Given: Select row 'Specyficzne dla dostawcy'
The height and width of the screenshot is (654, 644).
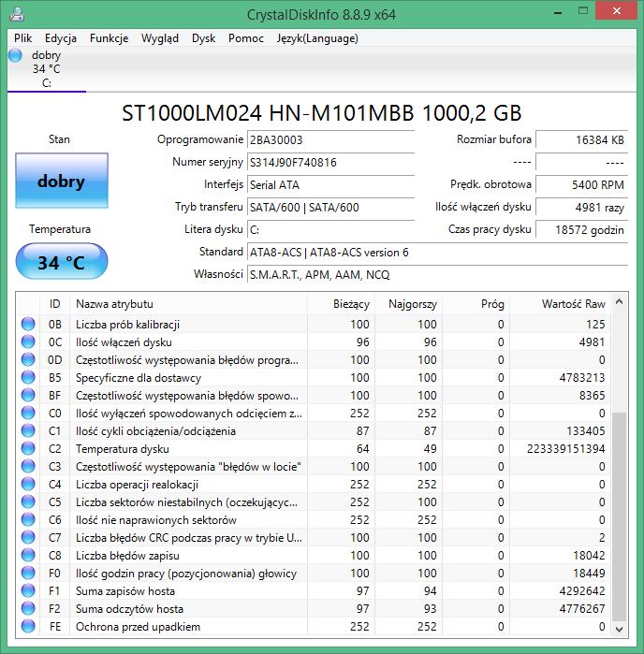Looking at the screenshot, I should [314, 377].
